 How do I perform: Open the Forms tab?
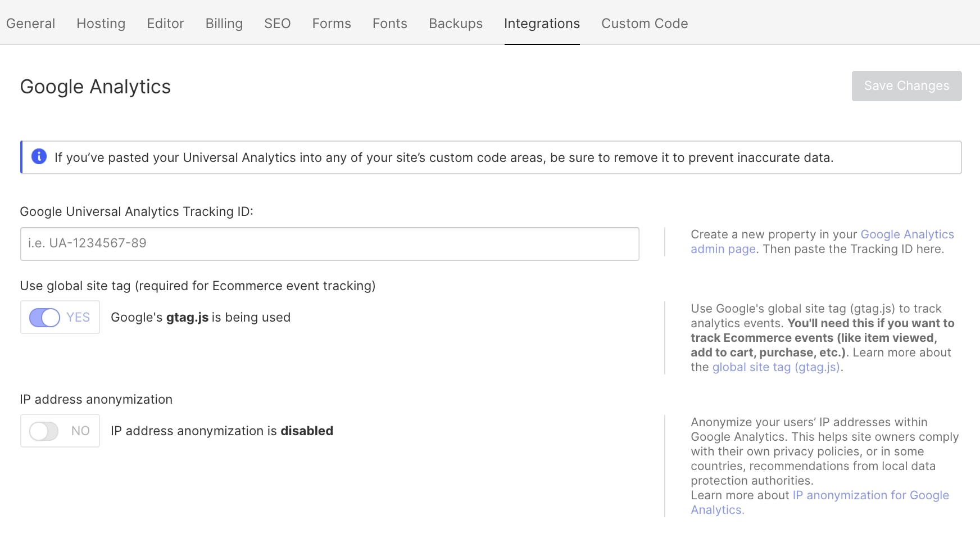pos(332,23)
